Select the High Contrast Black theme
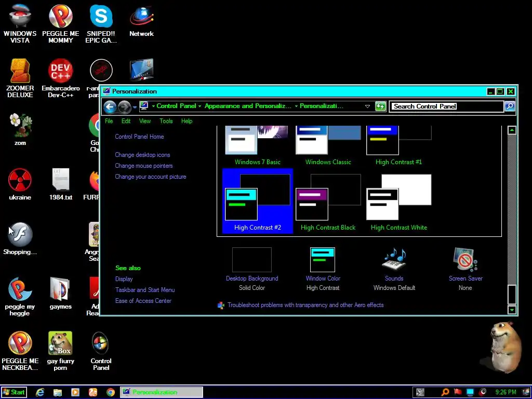The width and height of the screenshot is (532, 399). (x=328, y=201)
